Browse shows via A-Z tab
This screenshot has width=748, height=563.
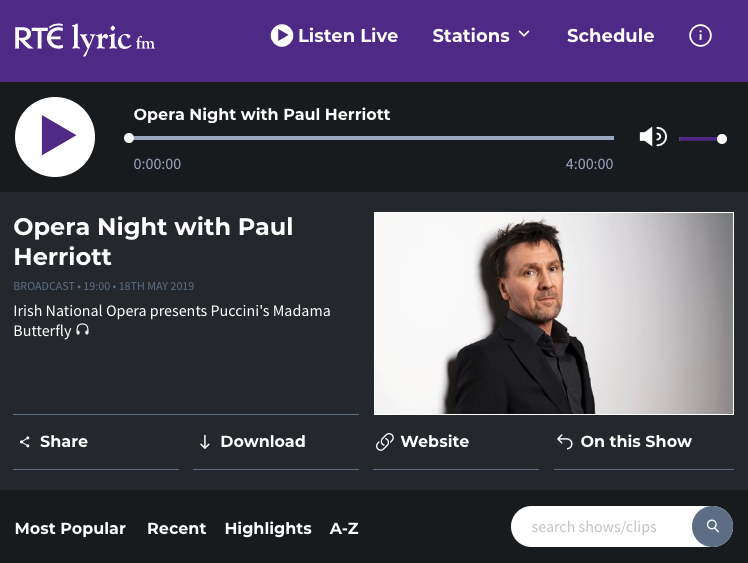coord(344,528)
